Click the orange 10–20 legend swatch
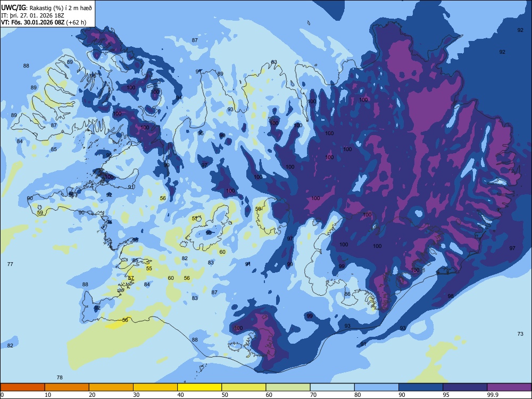This screenshot has height=399, width=532. (67, 387)
